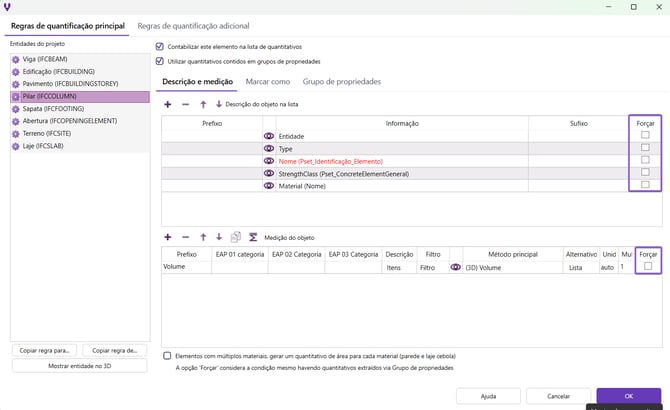Open the Regras de quantificação principal tab
670x410 pixels.
tap(68, 26)
